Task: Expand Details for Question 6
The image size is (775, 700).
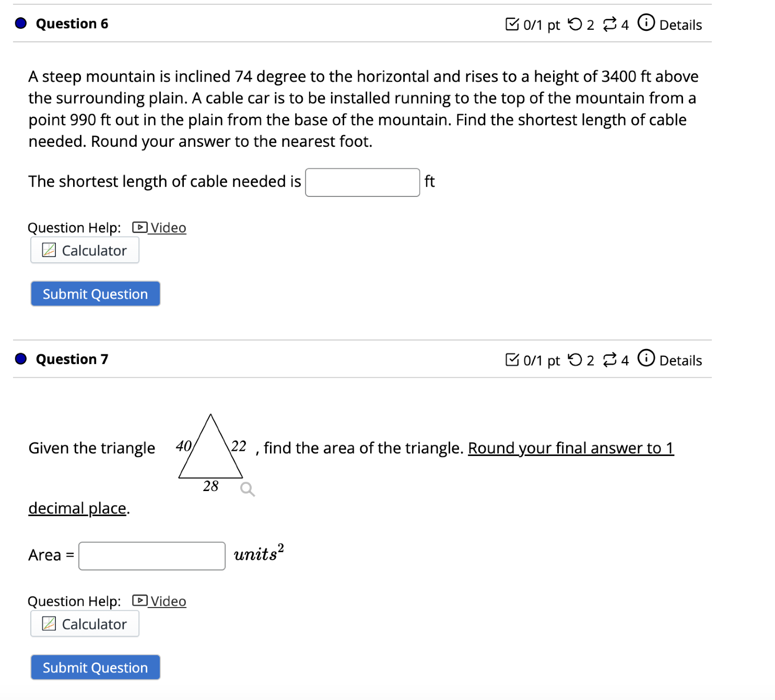Action: click(680, 25)
